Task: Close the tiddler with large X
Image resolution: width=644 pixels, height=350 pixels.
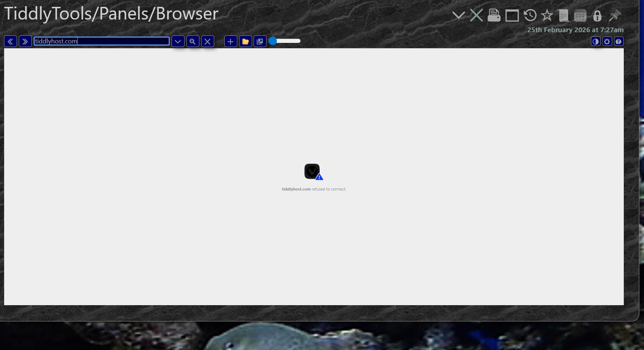Action: pyautogui.click(x=476, y=16)
